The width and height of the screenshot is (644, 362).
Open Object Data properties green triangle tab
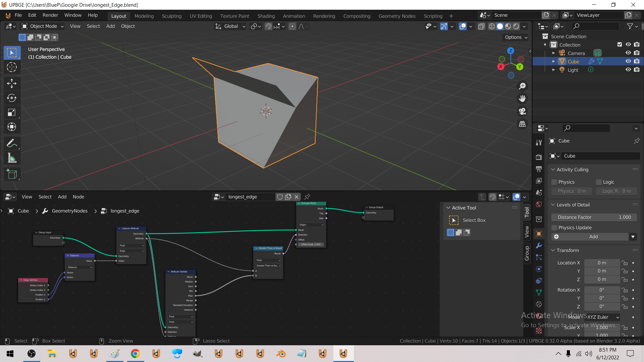point(539,293)
